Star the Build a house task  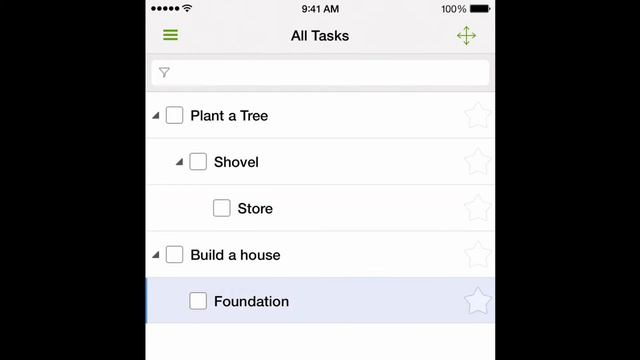pos(477,255)
